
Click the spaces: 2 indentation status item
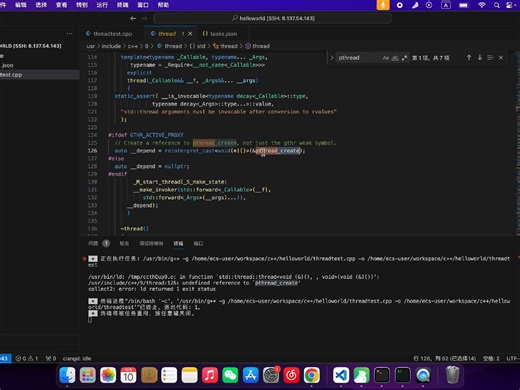click(491, 358)
